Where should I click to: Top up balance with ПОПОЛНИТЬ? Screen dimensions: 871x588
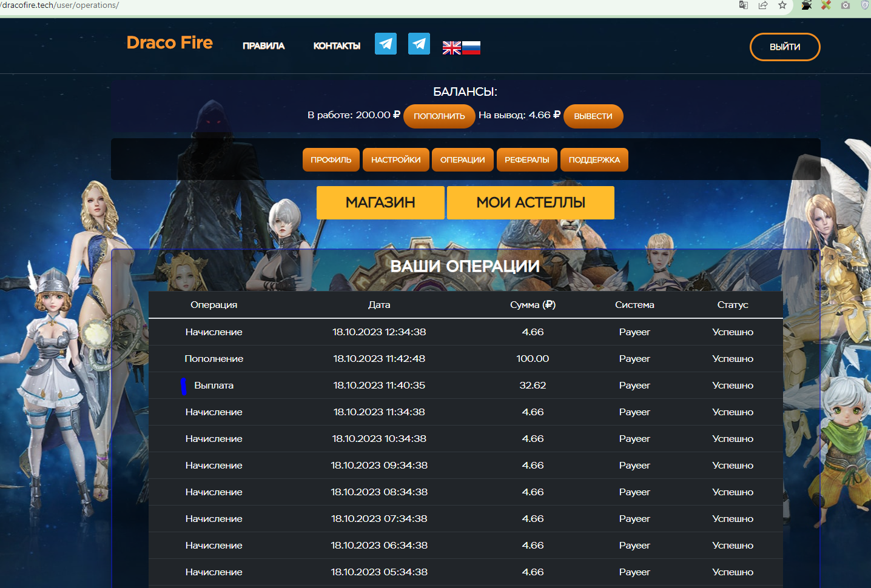(439, 116)
